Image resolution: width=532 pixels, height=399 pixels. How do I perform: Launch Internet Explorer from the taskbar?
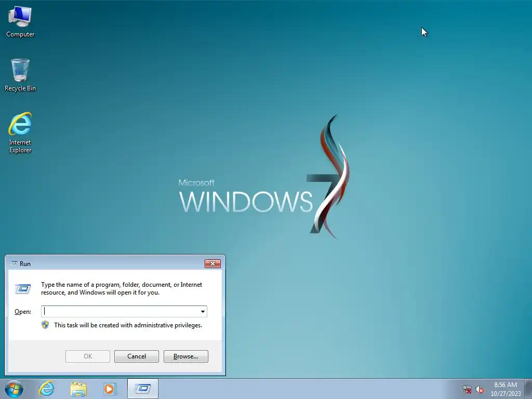(46, 389)
